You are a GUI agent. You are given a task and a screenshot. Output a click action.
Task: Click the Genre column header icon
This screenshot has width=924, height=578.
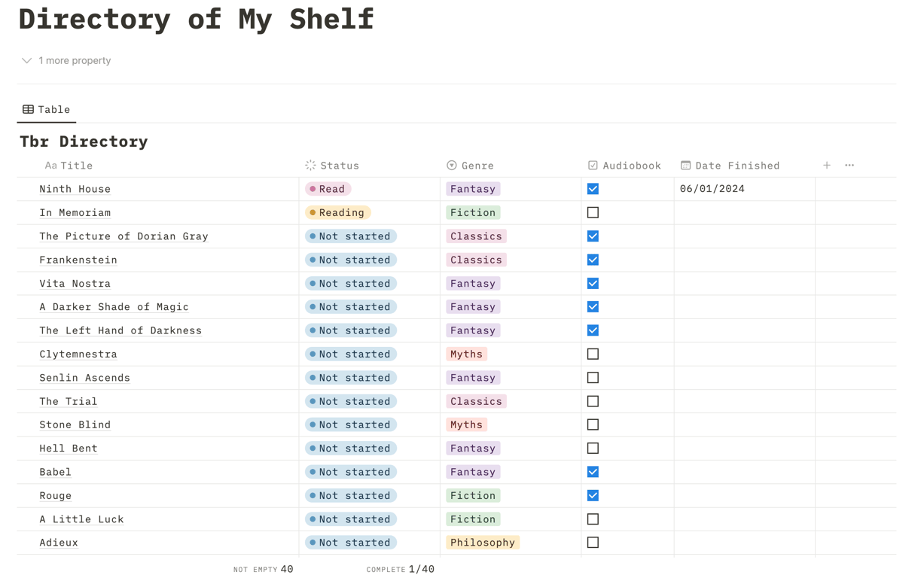(452, 166)
